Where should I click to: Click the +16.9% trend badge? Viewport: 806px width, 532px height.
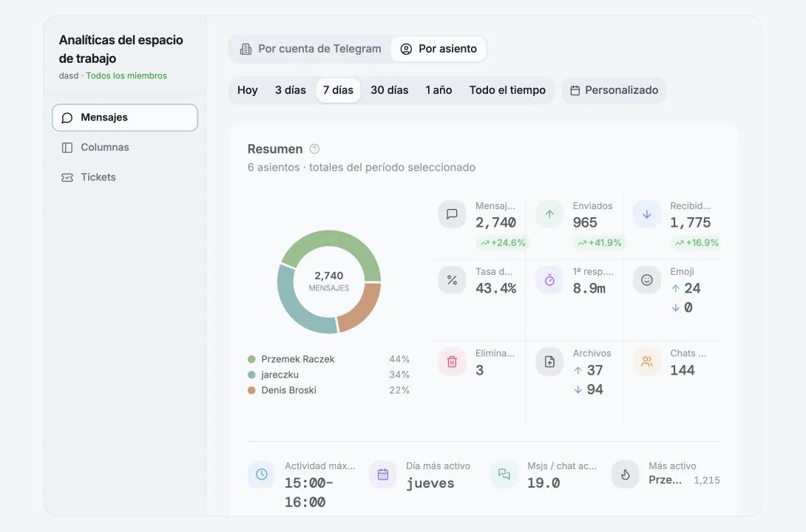[x=696, y=243]
